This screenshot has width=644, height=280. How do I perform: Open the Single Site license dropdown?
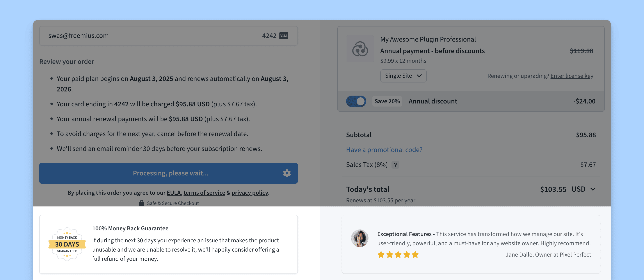click(x=403, y=76)
